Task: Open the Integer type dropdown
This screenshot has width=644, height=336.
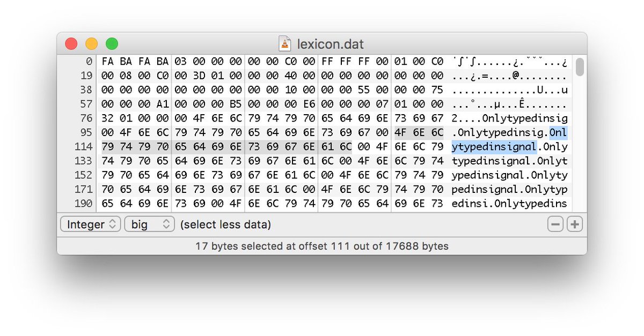Action: tap(91, 225)
